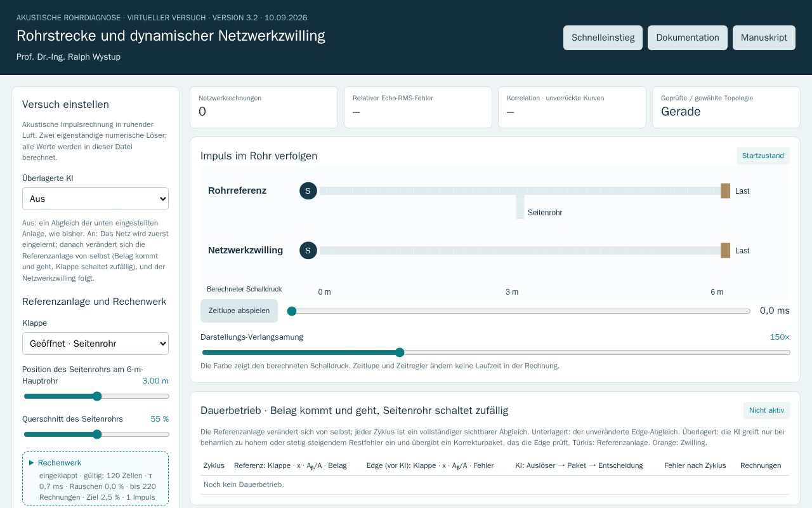The height and width of the screenshot is (508, 812).
Task: Click the S source node of Rohrreferenz
Action: point(308,190)
